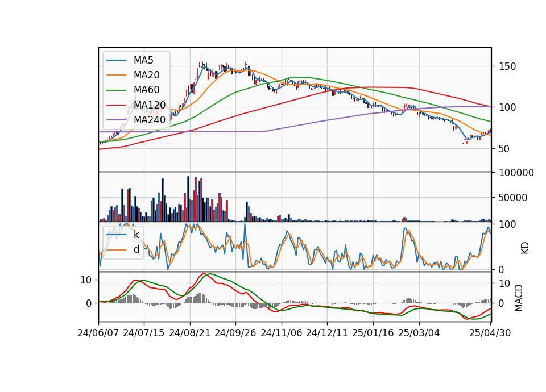Click the red MA120 legend line swatch
This screenshot has width=546, height=392.
click(x=116, y=105)
